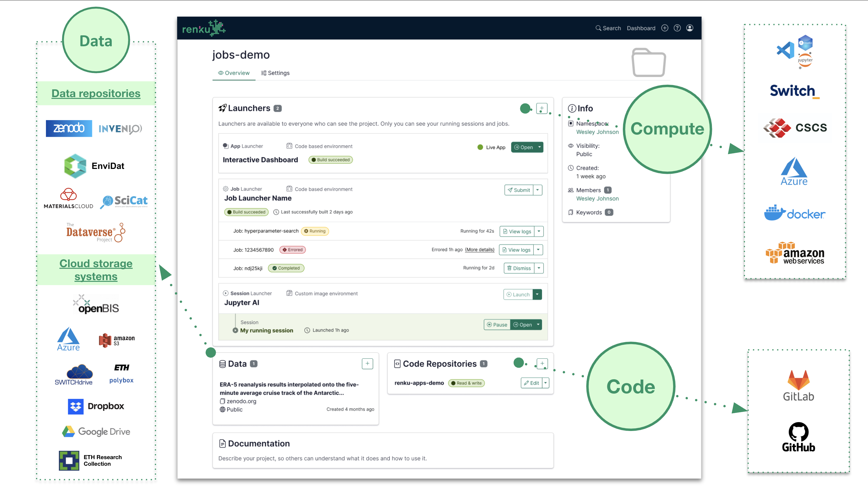Click the openBIS logo
This screenshot has width=868, height=489.
tap(96, 304)
